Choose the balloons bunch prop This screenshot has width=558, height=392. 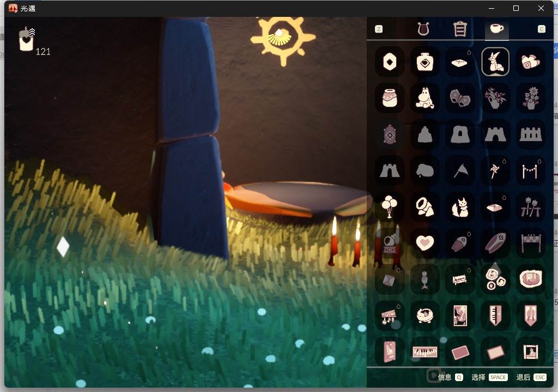click(x=390, y=207)
